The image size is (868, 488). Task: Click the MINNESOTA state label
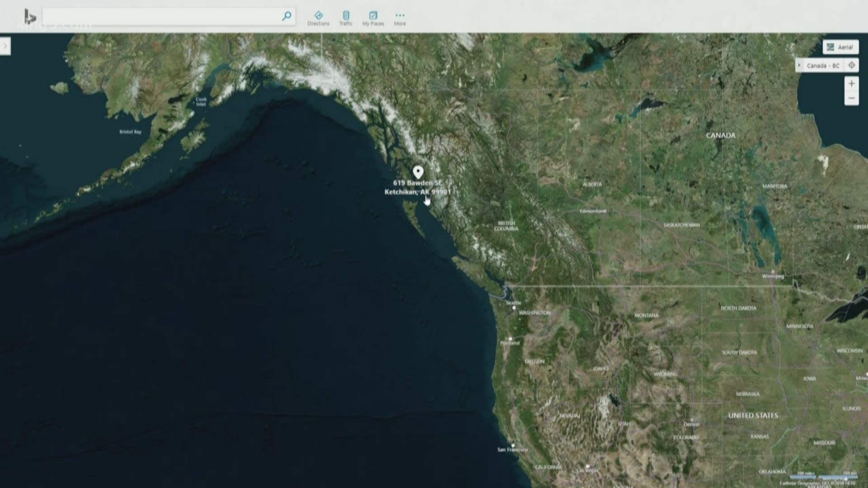click(799, 326)
